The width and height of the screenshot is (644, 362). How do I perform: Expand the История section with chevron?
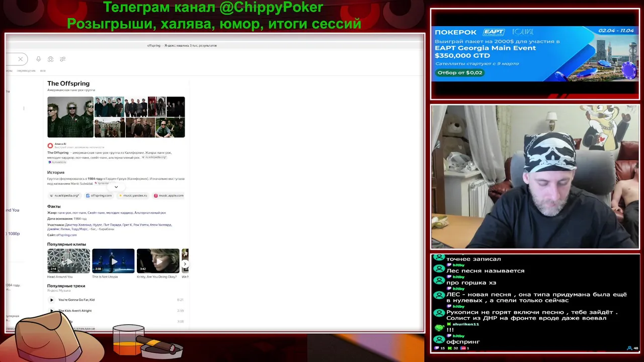[116, 187]
